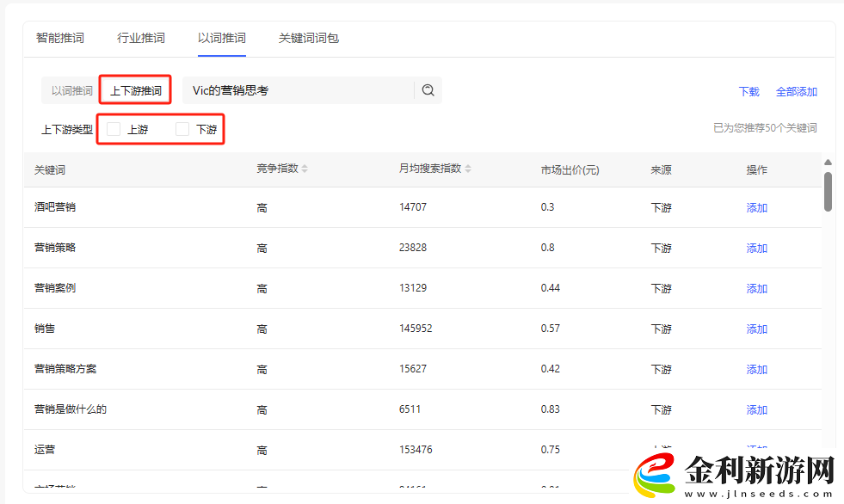Switch to 智能推词 tab
The width and height of the screenshot is (844, 504).
click(x=59, y=38)
